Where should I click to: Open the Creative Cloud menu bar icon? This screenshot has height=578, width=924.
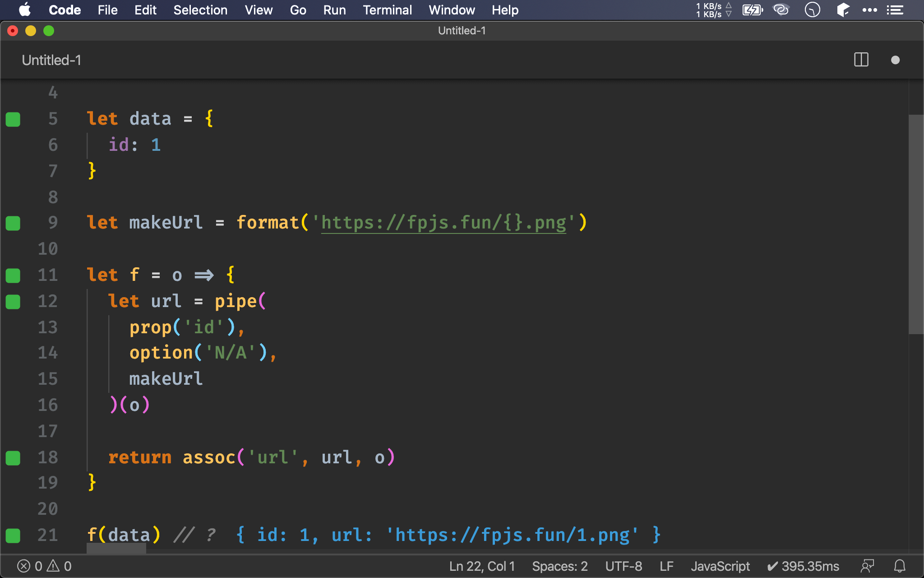tap(781, 10)
